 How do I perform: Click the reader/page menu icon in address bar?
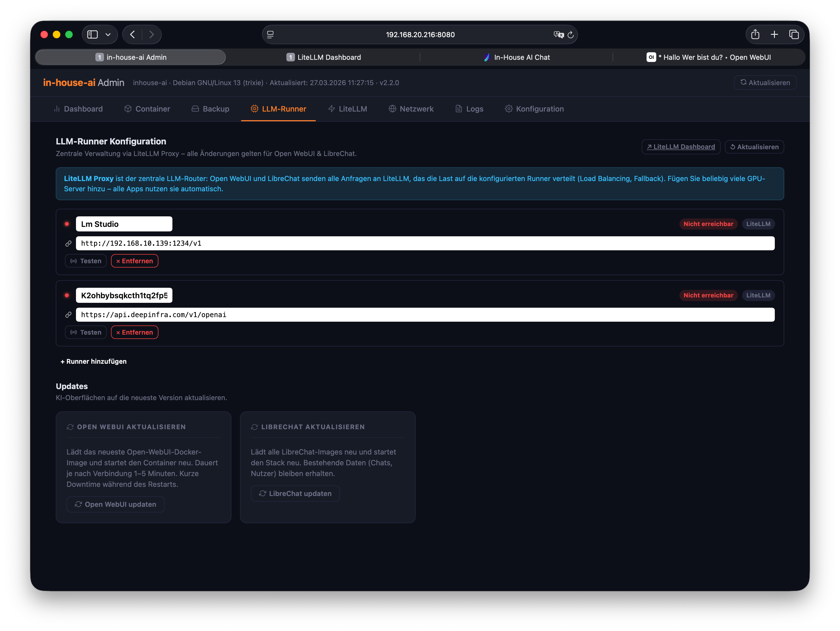click(270, 34)
